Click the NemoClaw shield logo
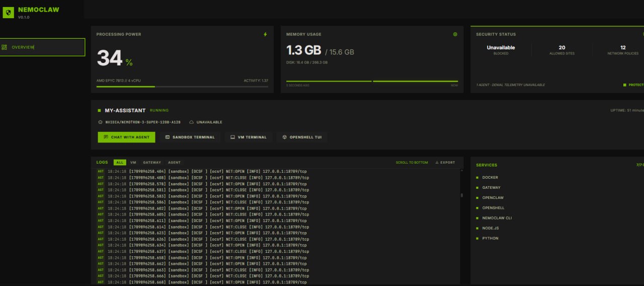 tap(8, 13)
